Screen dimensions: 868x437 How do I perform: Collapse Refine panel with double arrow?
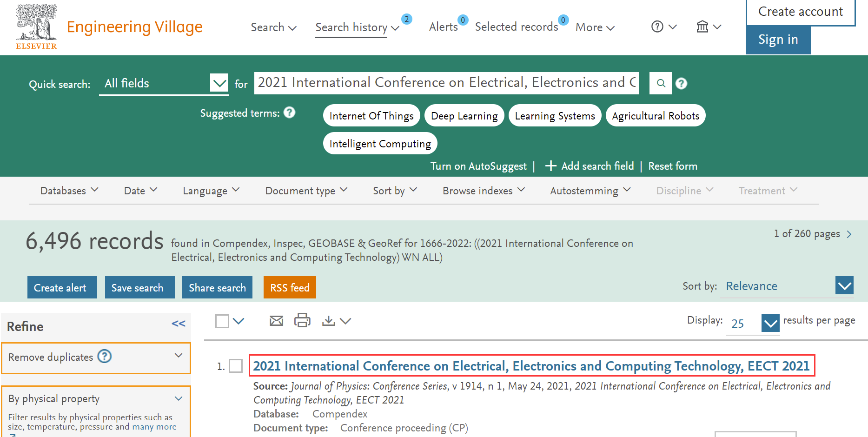tap(179, 324)
